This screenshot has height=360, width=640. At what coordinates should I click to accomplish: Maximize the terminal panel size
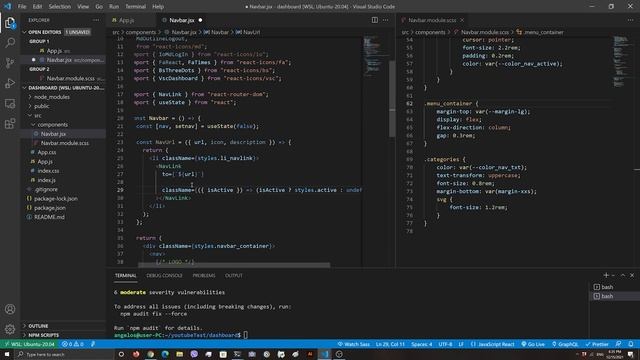pos(623,276)
